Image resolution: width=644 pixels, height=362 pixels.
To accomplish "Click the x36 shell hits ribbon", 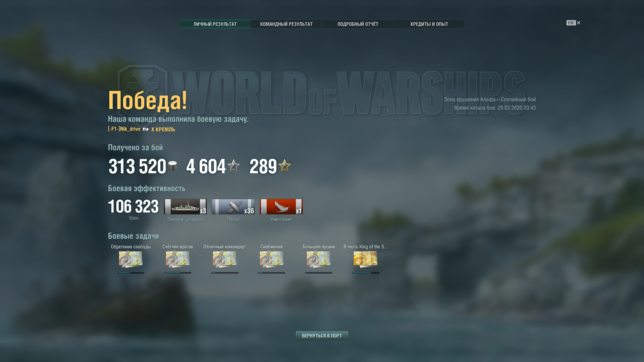I will [233, 206].
